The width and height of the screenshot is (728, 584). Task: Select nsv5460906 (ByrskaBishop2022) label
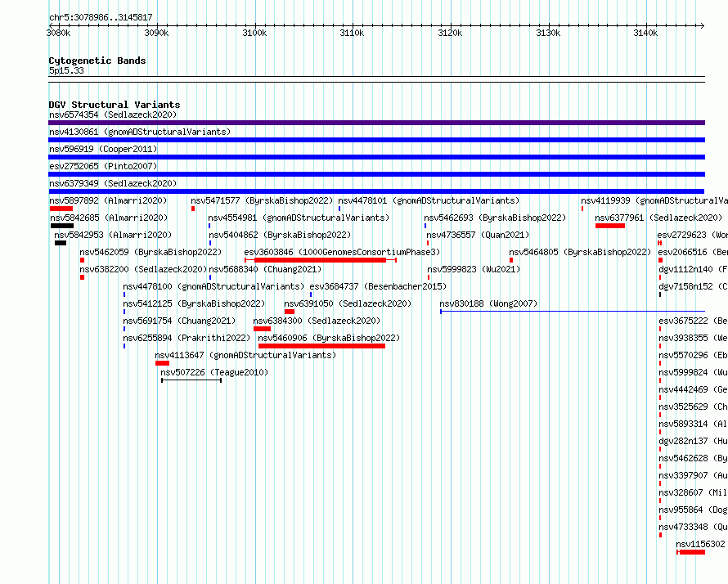(x=329, y=338)
